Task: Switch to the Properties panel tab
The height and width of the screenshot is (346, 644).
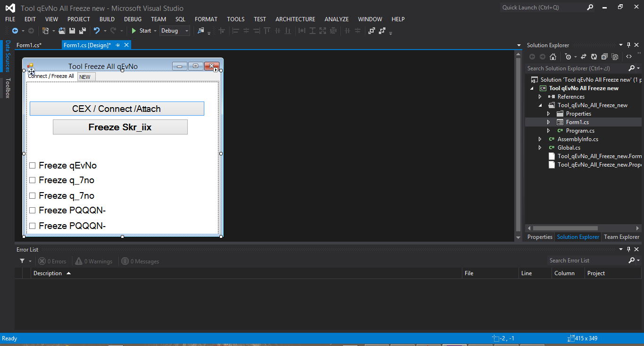Action: point(540,237)
